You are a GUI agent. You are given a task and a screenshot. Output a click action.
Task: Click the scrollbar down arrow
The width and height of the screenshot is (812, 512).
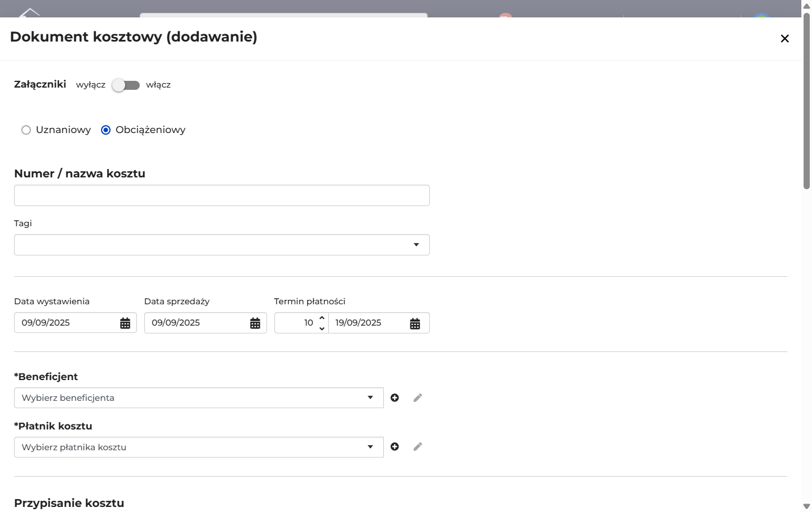click(x=806, y=506)
